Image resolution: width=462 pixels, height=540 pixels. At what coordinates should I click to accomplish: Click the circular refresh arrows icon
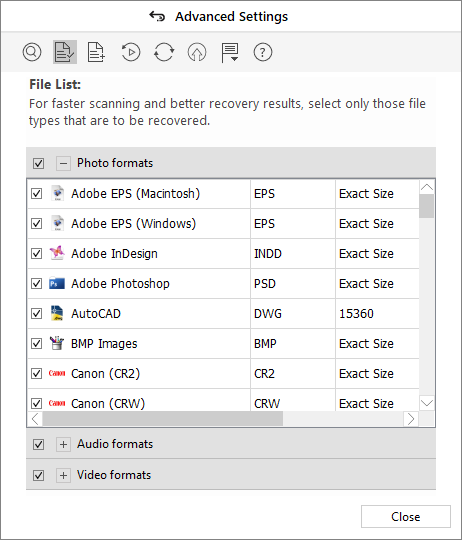164,52
